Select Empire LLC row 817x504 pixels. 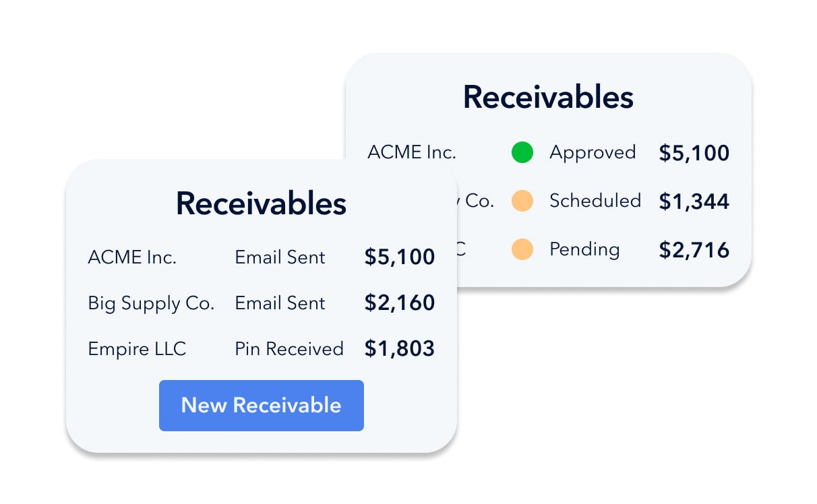coord(137,349)
